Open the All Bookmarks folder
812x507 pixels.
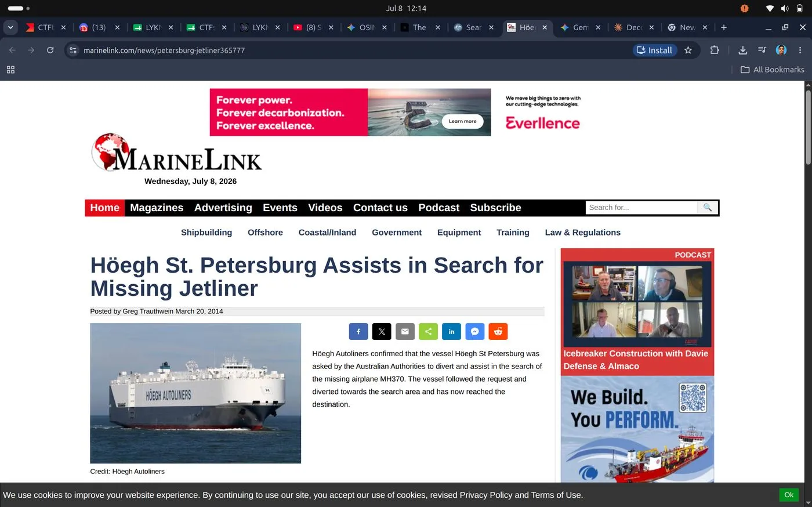[773, 70]
